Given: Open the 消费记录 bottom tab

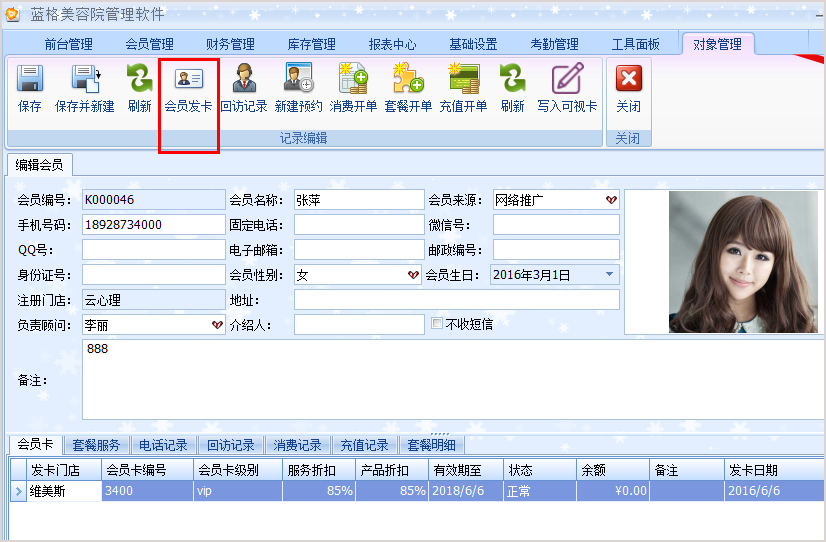Looking at the screenshot, I should point(298,445).
